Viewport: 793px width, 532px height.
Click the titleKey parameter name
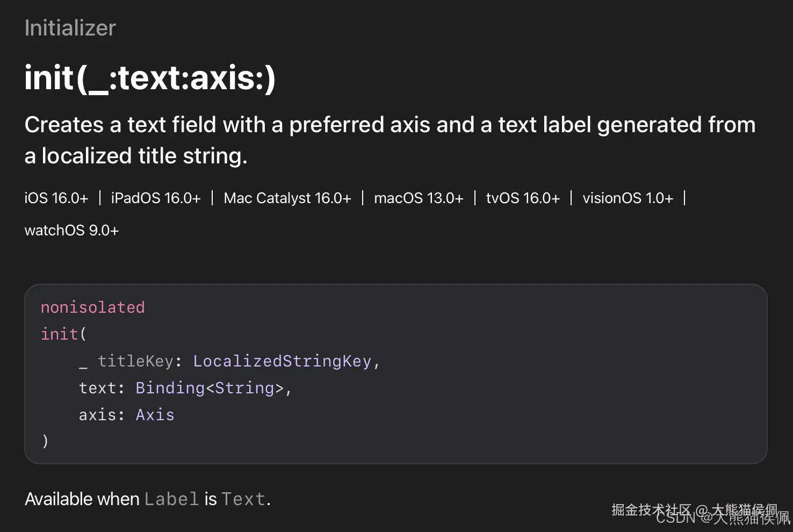pos(135,361)
